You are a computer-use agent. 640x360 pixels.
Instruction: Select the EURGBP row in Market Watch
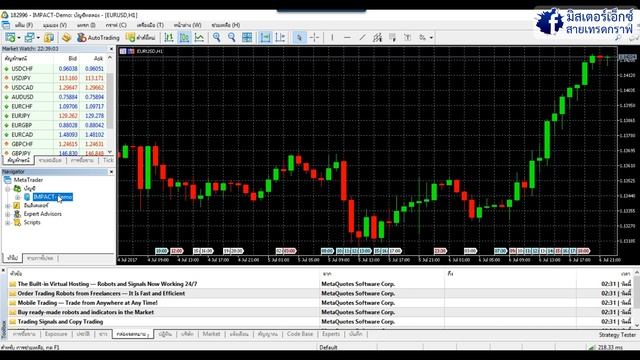[x=53, y=125]
